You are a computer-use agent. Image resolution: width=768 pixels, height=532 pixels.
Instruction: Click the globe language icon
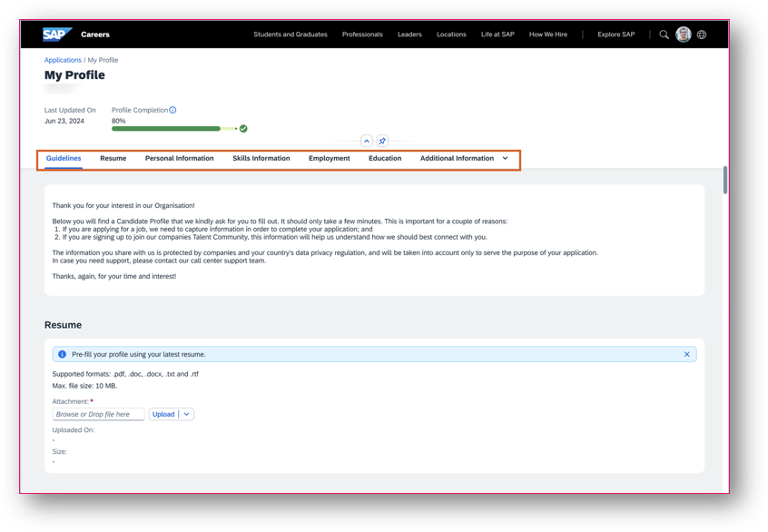click(x=702, y=34)
